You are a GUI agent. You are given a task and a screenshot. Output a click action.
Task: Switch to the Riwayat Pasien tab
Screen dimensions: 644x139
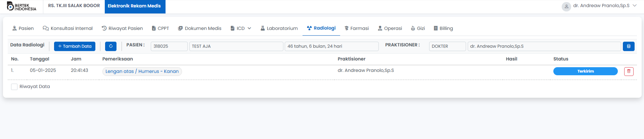pos(122,28)
